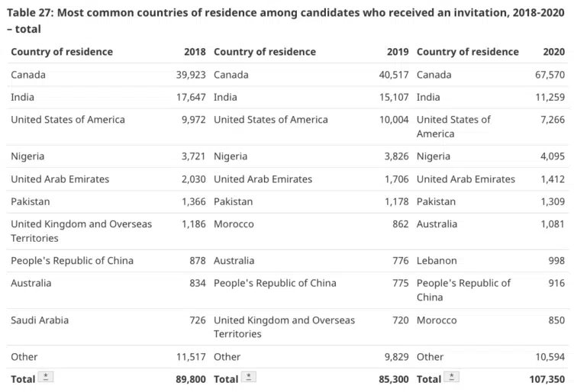Select Morocco in the 2019 column
The width and height of the screenshot is (574, 392).
click(x=234, y=223)
